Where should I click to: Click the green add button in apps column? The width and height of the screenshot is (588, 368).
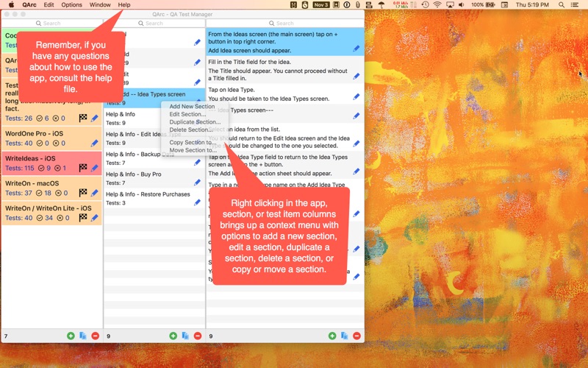coord(71,336)
